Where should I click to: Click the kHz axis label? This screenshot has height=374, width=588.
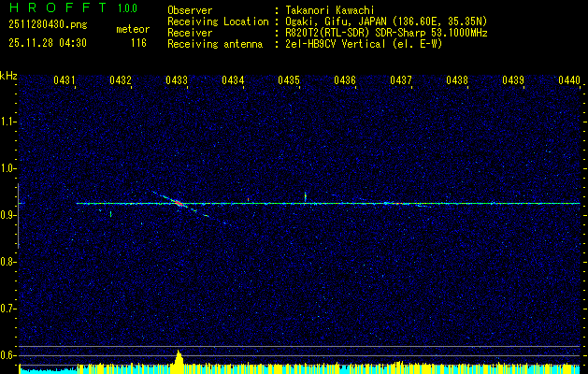[x=8, y=75]
